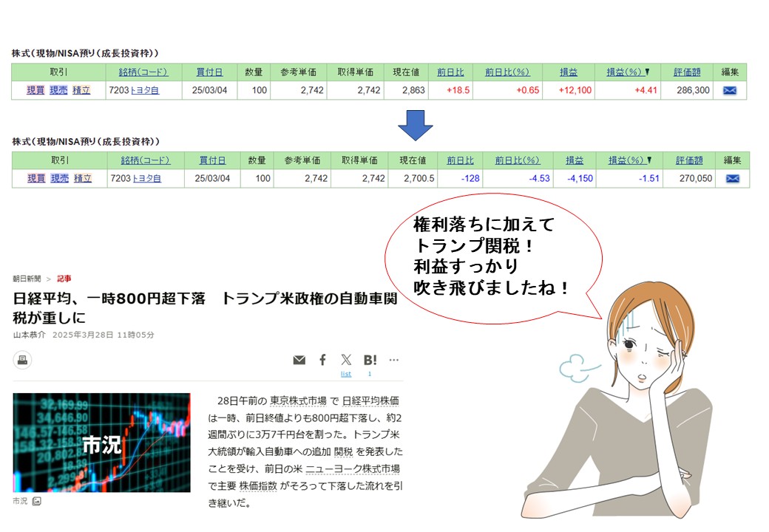The height and width of the screenshot is (532, 769).
Task: Click author name 山本恭介
Action: [x=29, y=335]
